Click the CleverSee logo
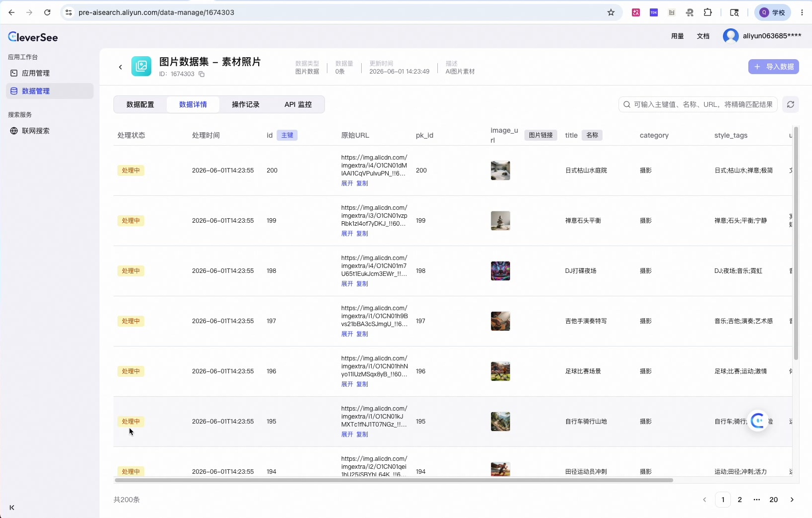This screenshot has height=518, width=812. tap(33, 37)
